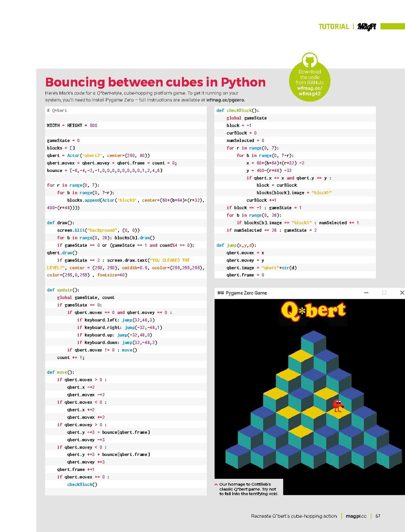Click the red caret beside the caption
The height and width of the screenshot is (532, 405).
(216, 484)
